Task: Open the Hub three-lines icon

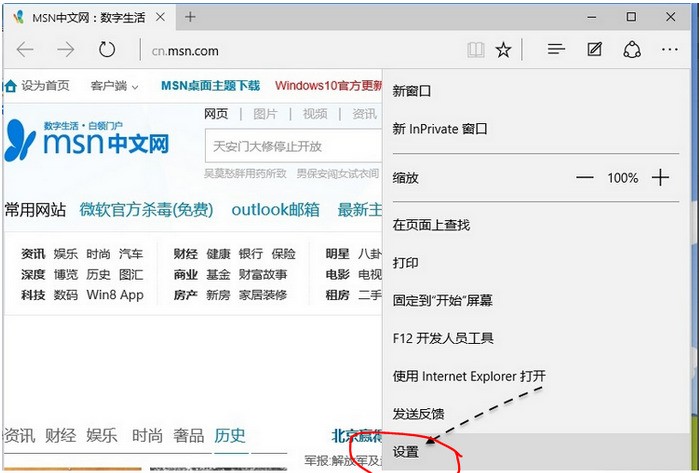Action: tap(556, 49)
